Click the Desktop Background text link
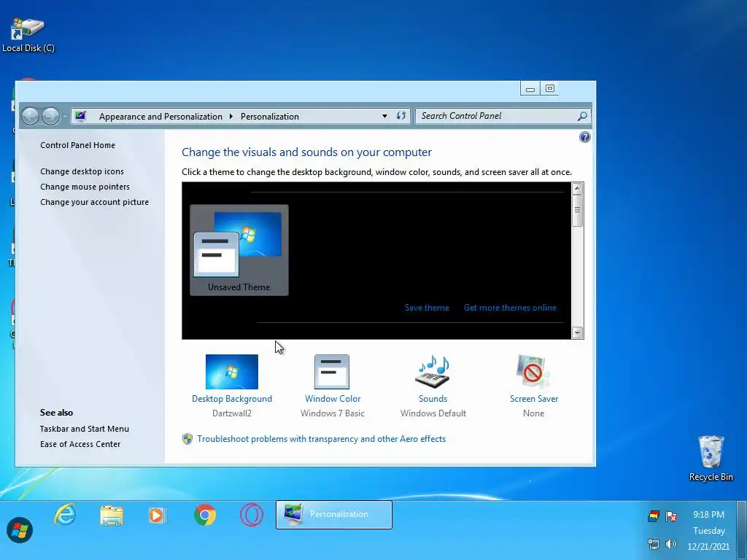Viewport: 747px width, 560px height. click(232, 399)
